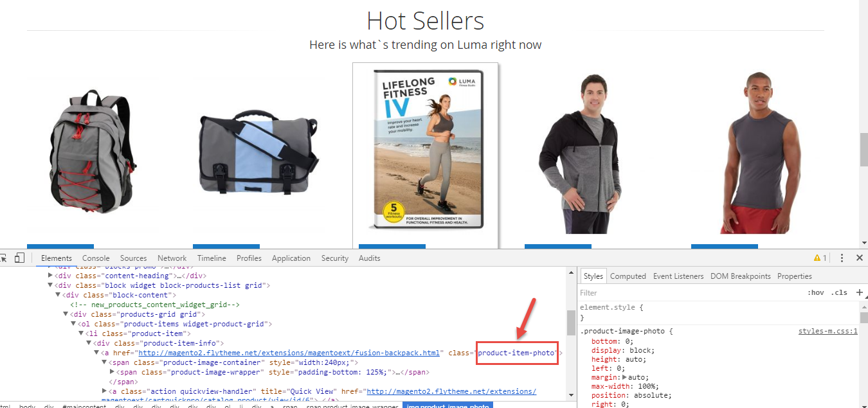Switch to the Console tab
Viewport: 868px width, 408px height.
click(x=96, y=258)
